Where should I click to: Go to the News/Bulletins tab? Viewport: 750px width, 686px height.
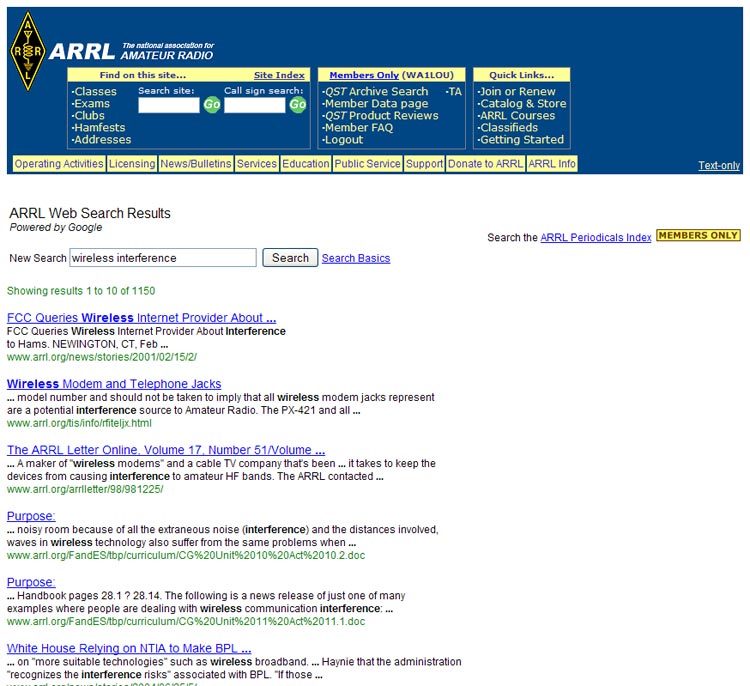click(x=196, y=164)
